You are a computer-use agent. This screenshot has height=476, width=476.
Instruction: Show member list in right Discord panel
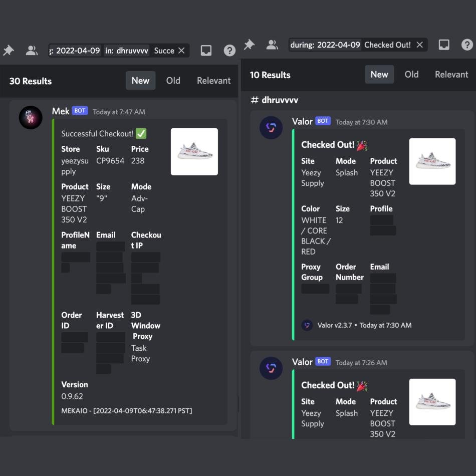[x=272, y=45]
